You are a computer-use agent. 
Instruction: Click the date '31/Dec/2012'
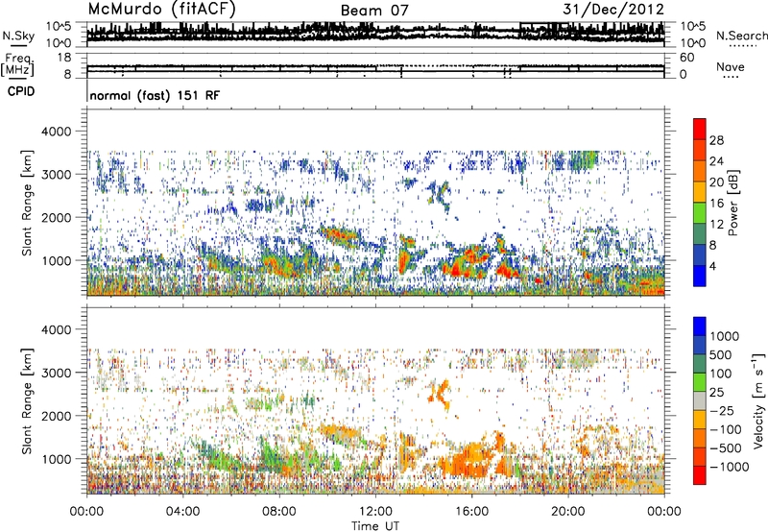(x=613, y=10)
